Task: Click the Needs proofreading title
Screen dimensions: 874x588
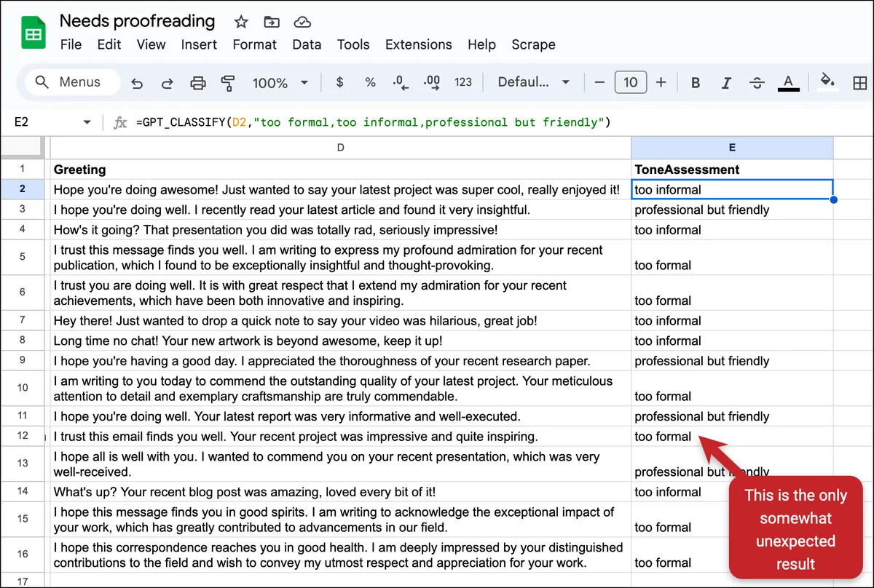Action: tap(137, 21)
